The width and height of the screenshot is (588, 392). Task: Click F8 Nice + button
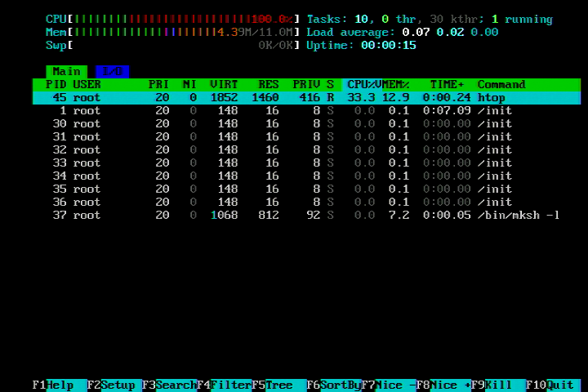pos(443,385)
